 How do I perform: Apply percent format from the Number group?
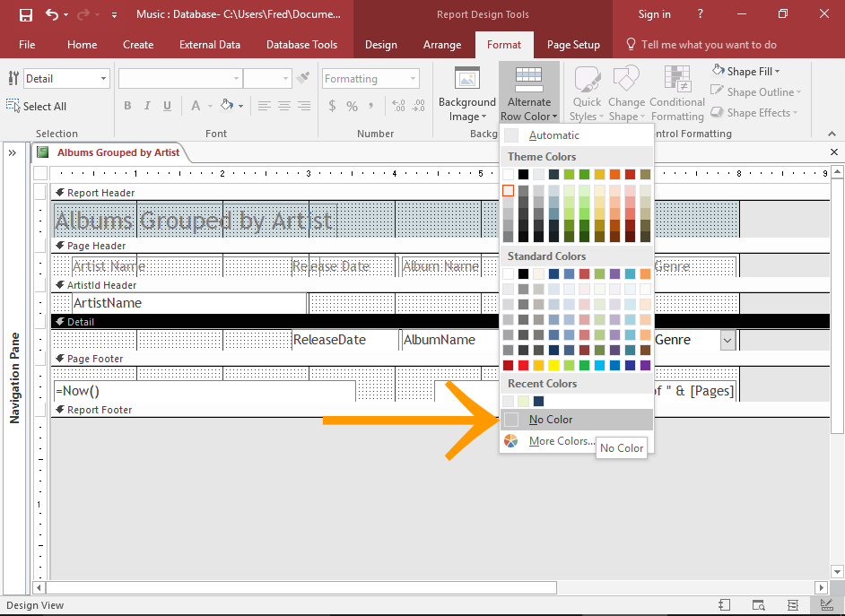click(353, 105)
